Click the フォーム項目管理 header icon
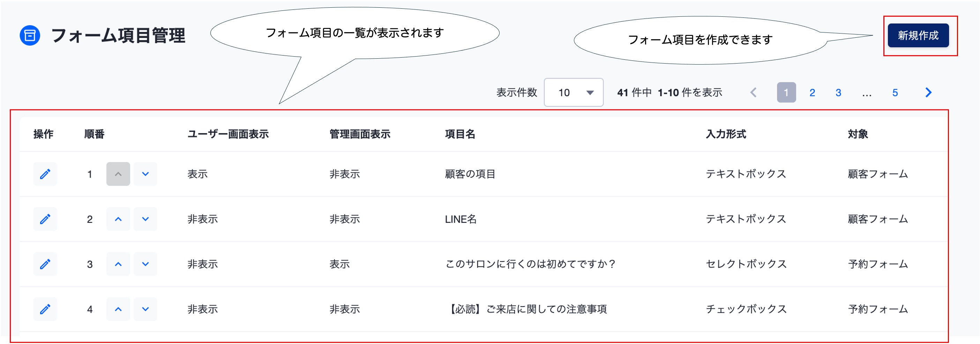The width and height of the screenshot is (980, 344). [x=30, y=35]
